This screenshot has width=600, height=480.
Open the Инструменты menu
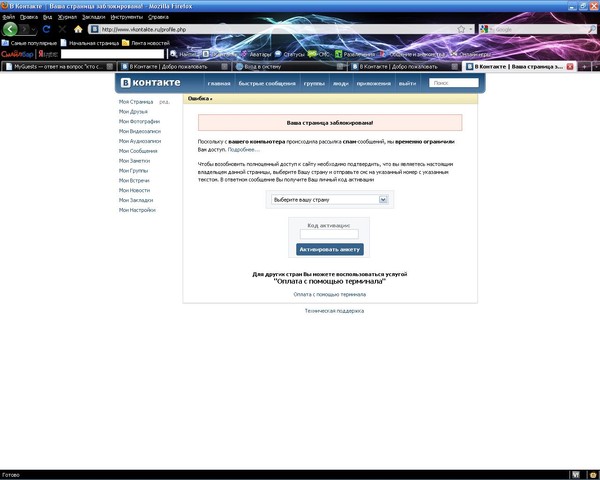pyautogui.click(x=127, y=17)
